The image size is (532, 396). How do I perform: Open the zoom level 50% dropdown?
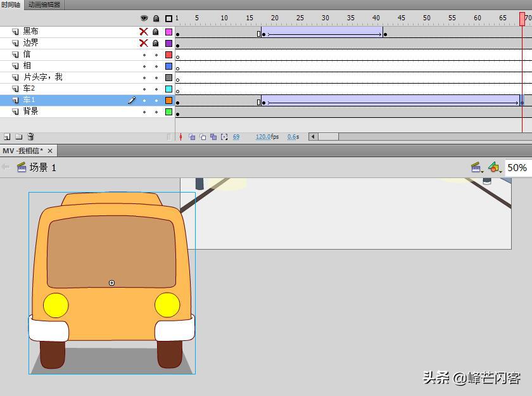coord(517,168)
